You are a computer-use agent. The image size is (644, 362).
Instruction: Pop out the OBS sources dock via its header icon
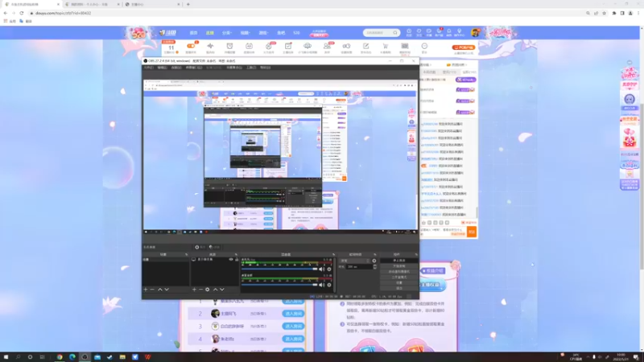[x=236, y=254]
